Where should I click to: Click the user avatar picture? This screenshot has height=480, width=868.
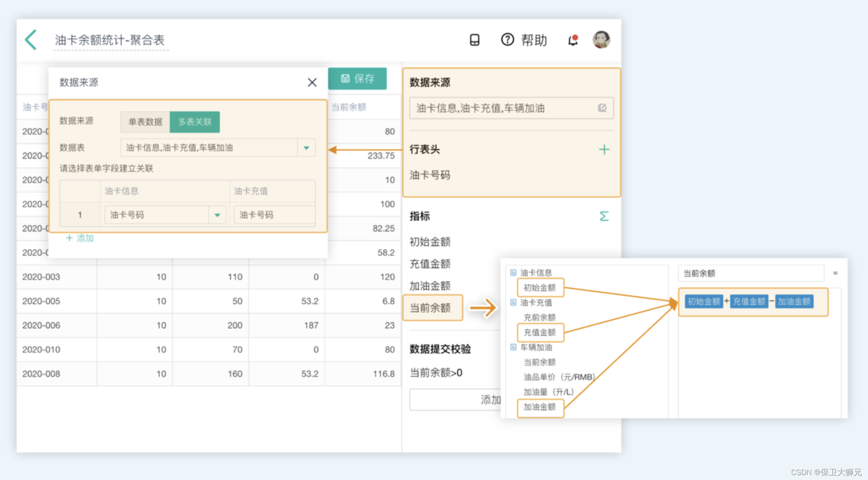pyautogui.click(x=601, y=40)
